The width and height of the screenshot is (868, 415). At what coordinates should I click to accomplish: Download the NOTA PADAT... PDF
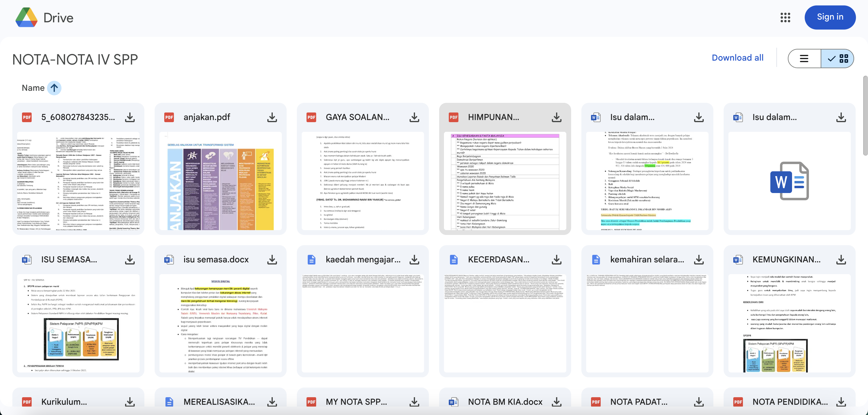point(699,402)
